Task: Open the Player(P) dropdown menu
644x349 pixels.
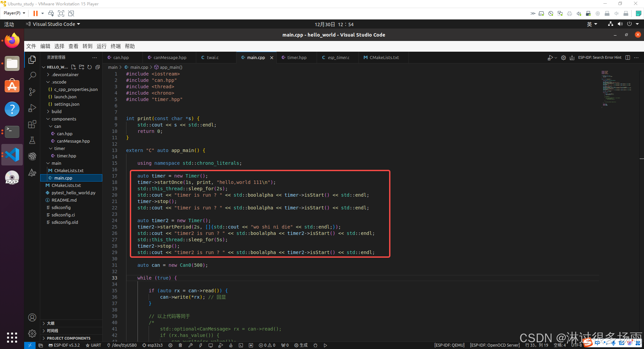Action: pos(14,13)
